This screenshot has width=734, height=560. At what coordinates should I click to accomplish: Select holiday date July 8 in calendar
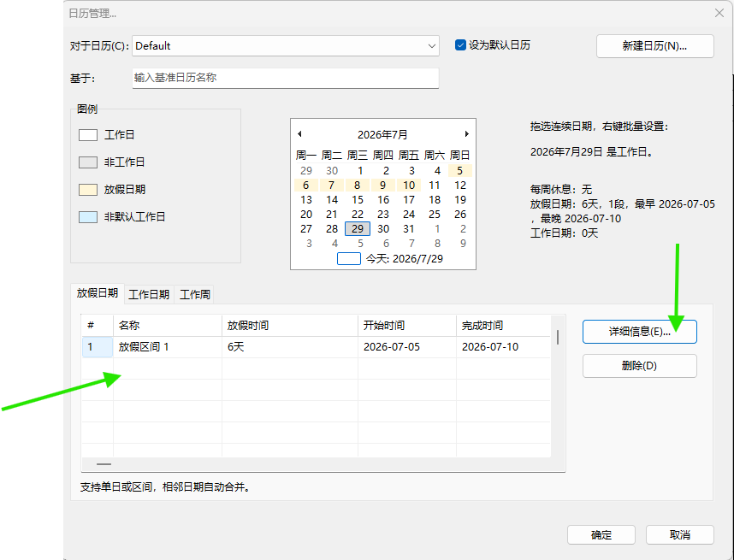point(358,186)
